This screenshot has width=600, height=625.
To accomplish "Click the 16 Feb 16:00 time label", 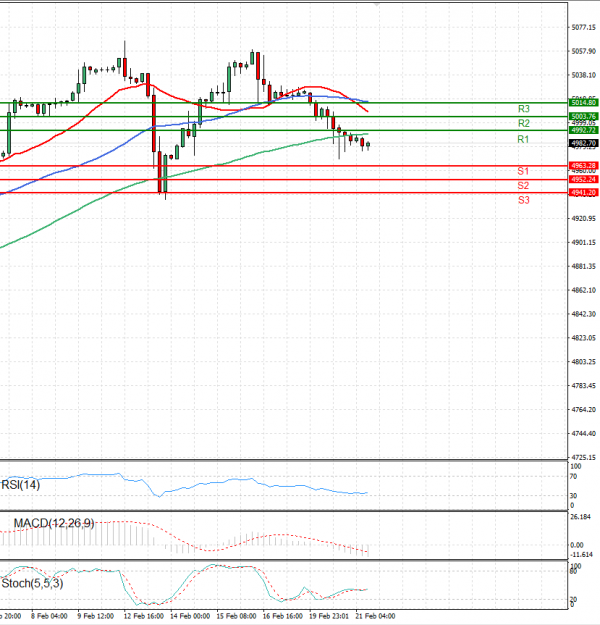I will 283,616.
